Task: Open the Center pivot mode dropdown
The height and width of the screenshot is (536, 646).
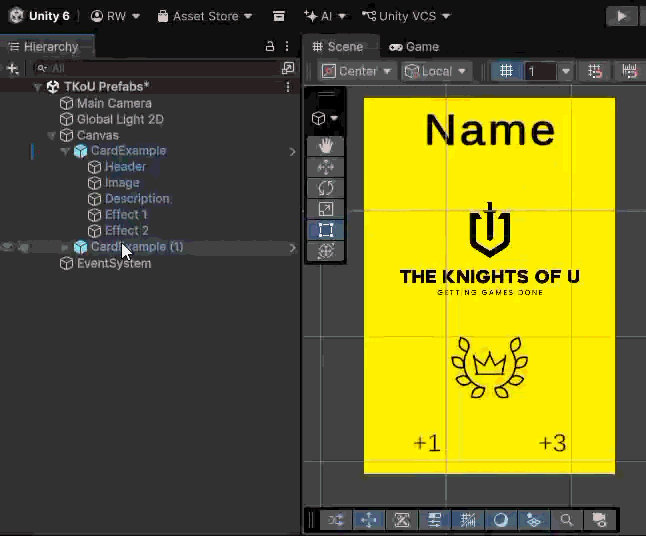Action: click(357, 71)
